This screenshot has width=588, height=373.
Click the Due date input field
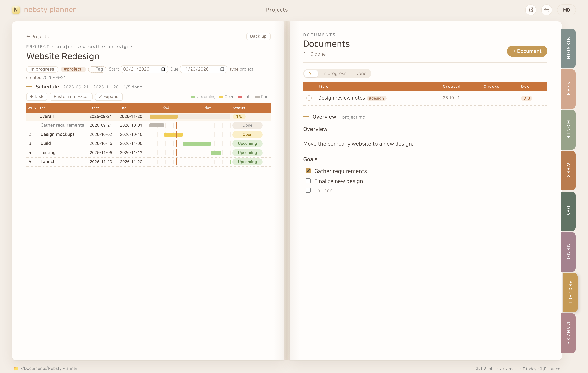[x=204, y=69]
